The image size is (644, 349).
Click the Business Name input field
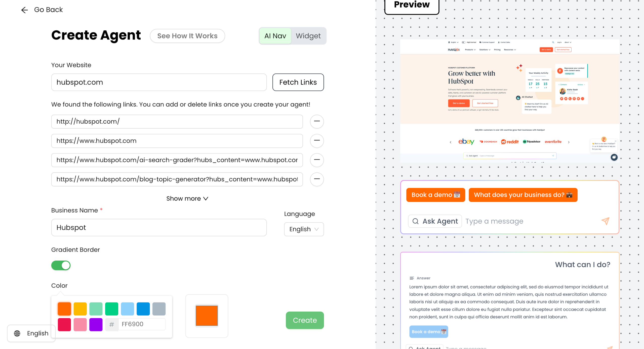159,227
